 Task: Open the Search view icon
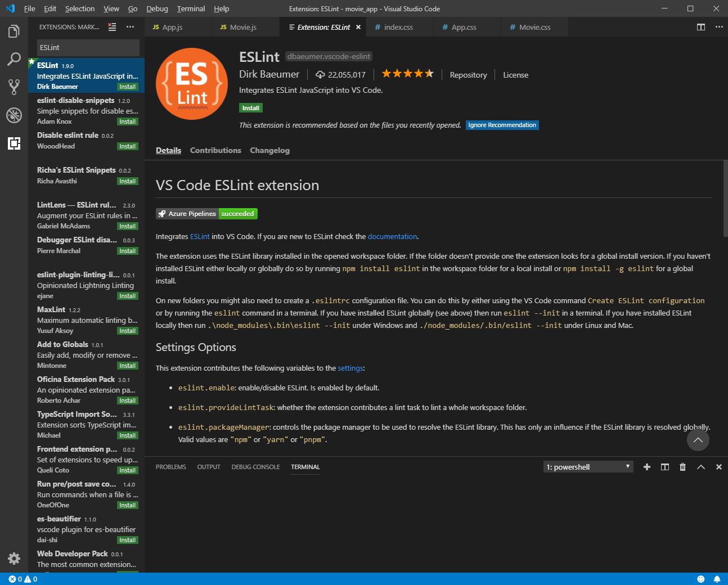14,59
